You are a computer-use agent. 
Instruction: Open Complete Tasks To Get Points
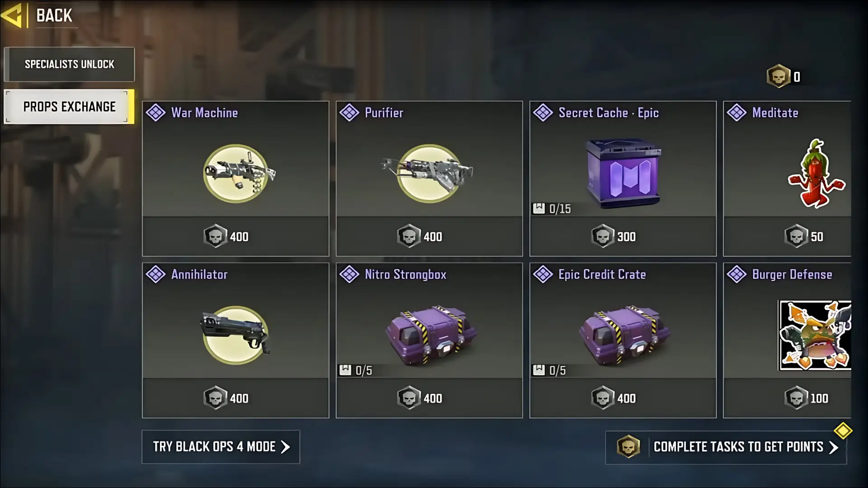pos(726,447)
